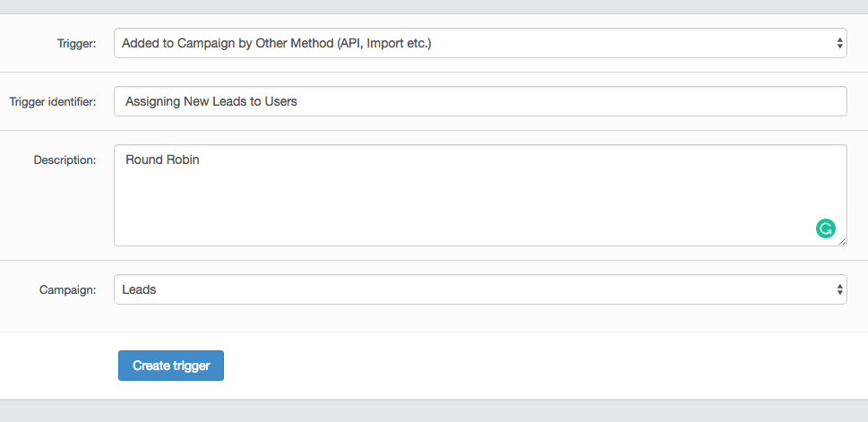The height and width of the screenshot is (422, 868).
Task: Click the Trigger dropdown's up-down arrow
Action: [839, 43]
